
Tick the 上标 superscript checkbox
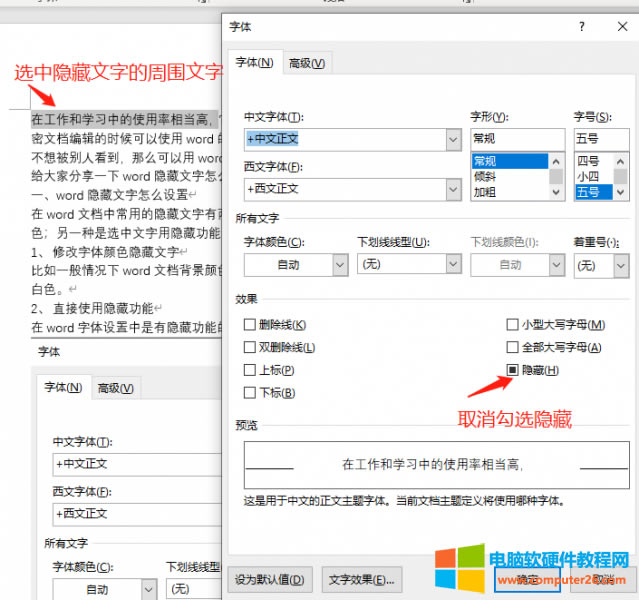(x=250, y=371)
